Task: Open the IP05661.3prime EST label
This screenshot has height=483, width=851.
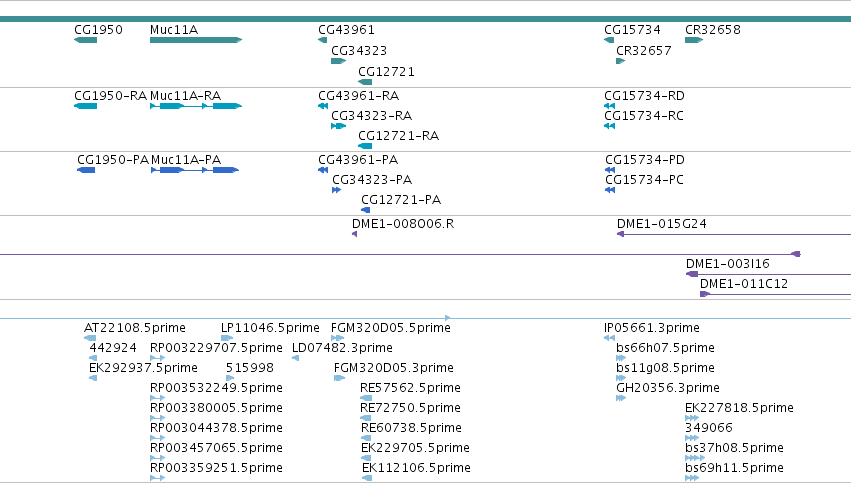Action: [652, 328]
